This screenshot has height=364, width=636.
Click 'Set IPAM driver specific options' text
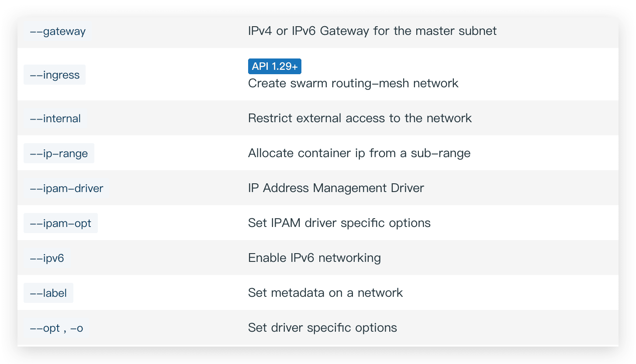click(x=339, y=223)
